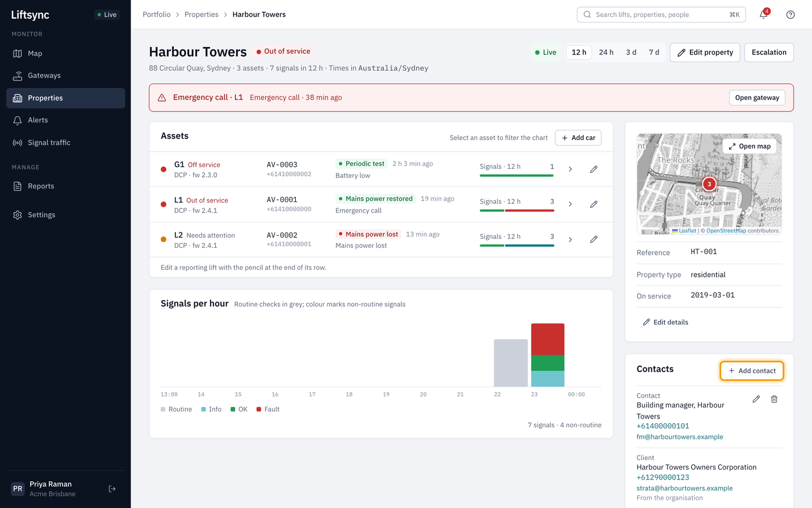
Task: Open Map in the sidebar
Action: click(66, 53)
